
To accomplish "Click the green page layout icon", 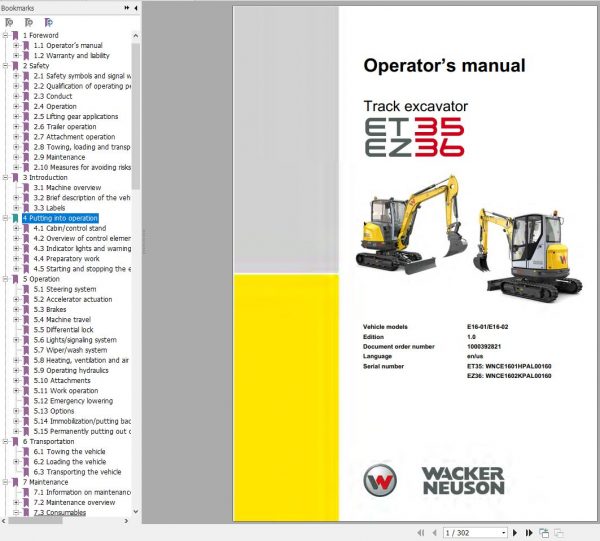I will tap(544, 533).
